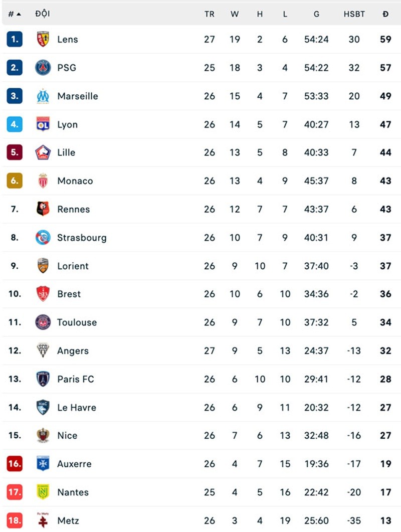Select the Le Havre team row
Screen dimensions: 401x532
(x=76, y=407)
